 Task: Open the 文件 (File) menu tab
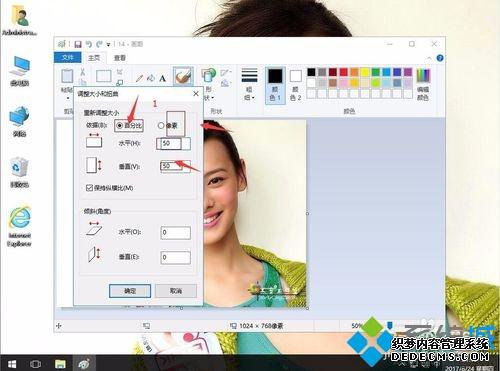(x=68, y=57)
